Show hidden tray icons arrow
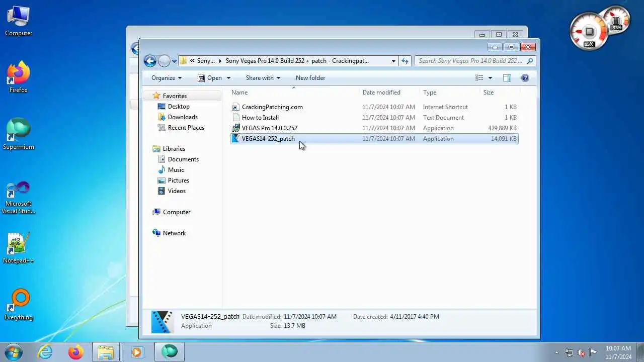Image resolution: width=644 pixels, height=362 pixels. click(556, 352)
